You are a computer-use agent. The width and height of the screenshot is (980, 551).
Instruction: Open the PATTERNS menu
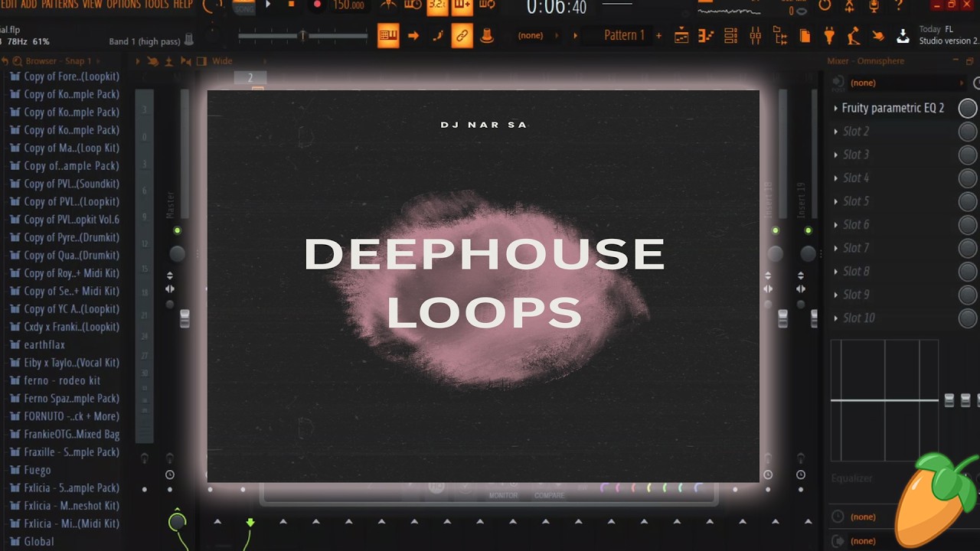(60, 4)
